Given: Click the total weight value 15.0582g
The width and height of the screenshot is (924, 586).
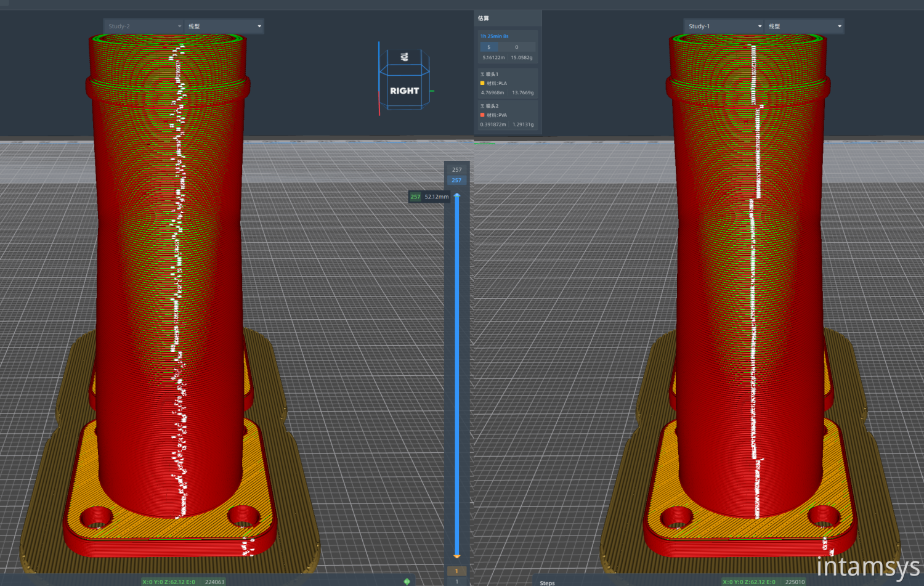Looking at the screenshot, I should coord(522,58).
